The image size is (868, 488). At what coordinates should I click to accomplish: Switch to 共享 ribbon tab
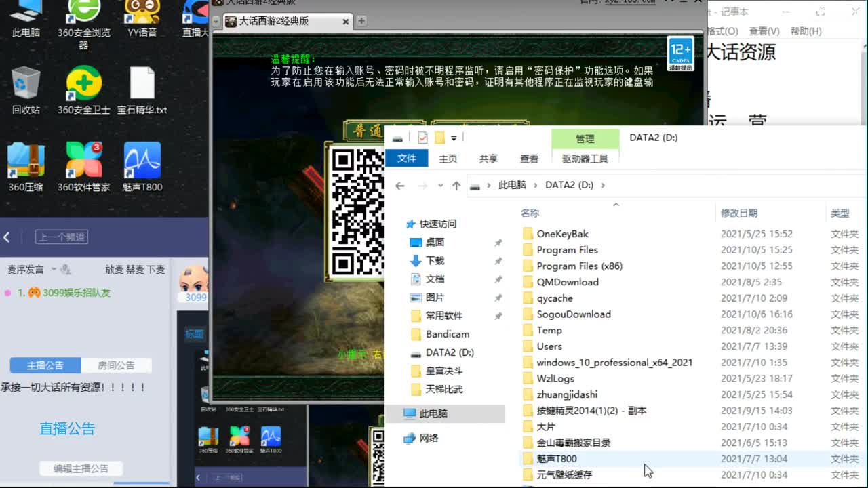pos(489,159)
